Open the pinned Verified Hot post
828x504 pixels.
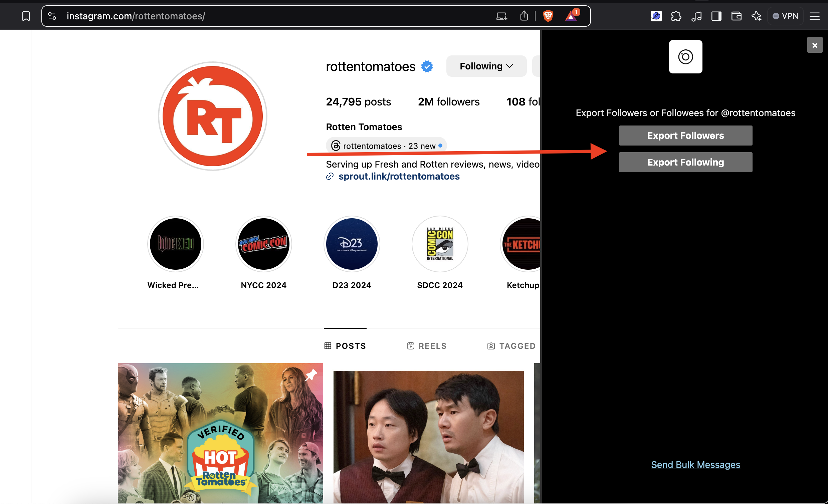(x=220, y=433)
